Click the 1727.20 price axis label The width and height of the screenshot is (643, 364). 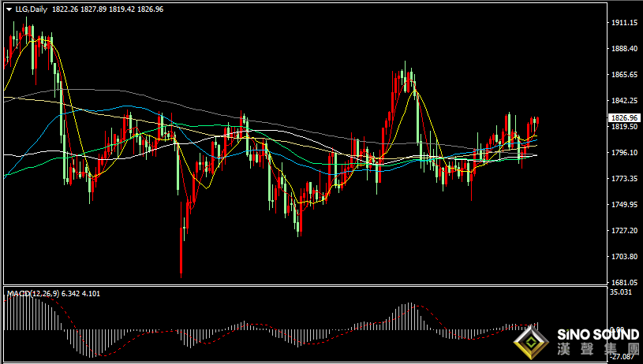point(625,231)
